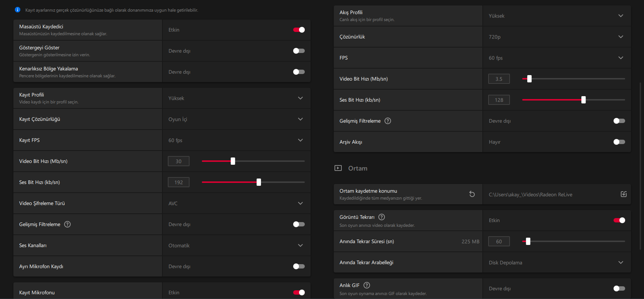Open help icon beside Anlık GIF
644x299 pixels.
click(x=367, y=285)
